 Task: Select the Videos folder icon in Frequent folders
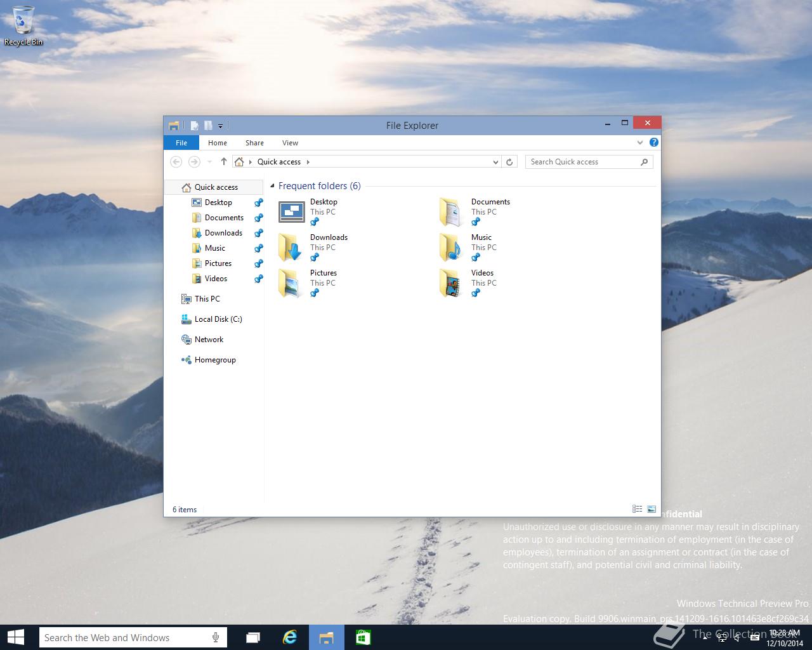coord(451,282)
